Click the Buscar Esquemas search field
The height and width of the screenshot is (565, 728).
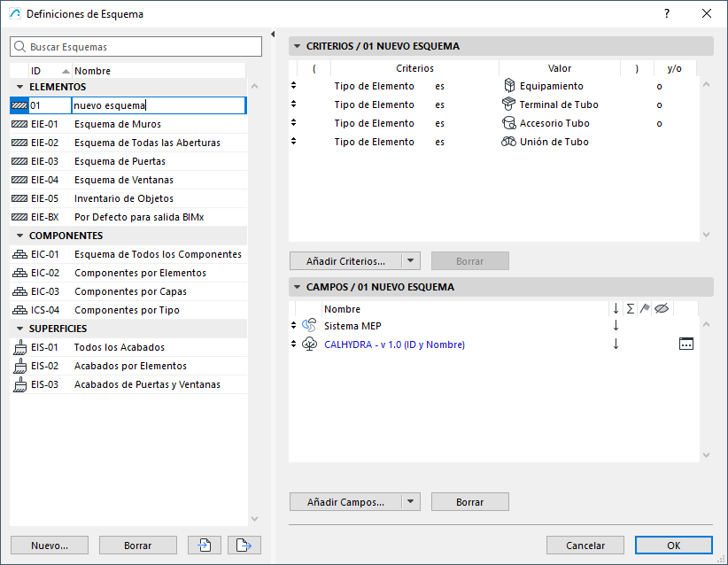pyautogui.click(x=133, y=45)
